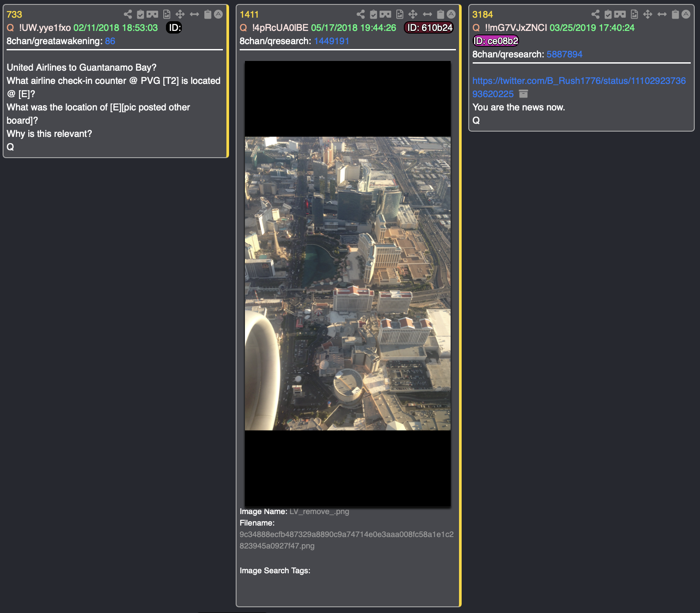This screenshot has width=700, height=613.
Task: Open the B_Rush1776 twitter status link
Action: tap(579, 87)
